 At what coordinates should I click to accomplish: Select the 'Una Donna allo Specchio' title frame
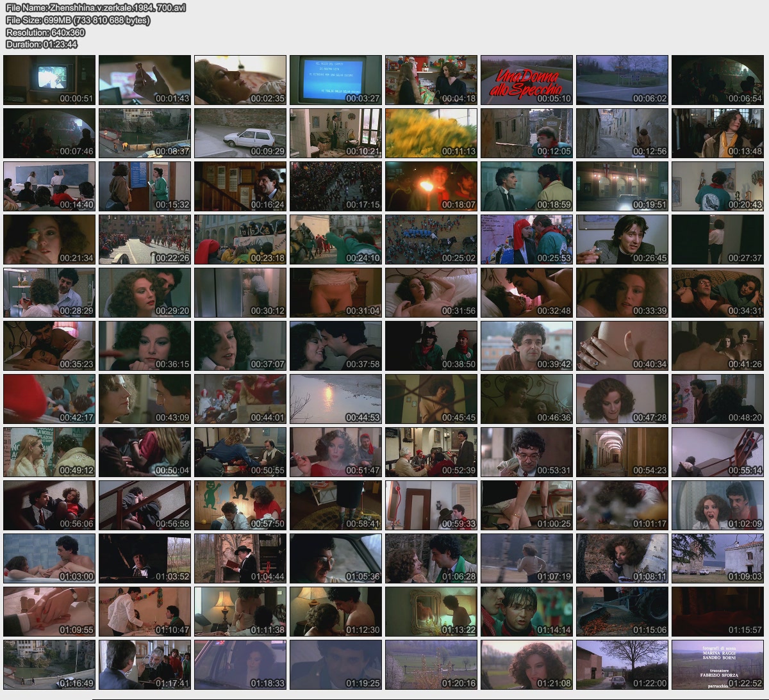click(526, 80)
